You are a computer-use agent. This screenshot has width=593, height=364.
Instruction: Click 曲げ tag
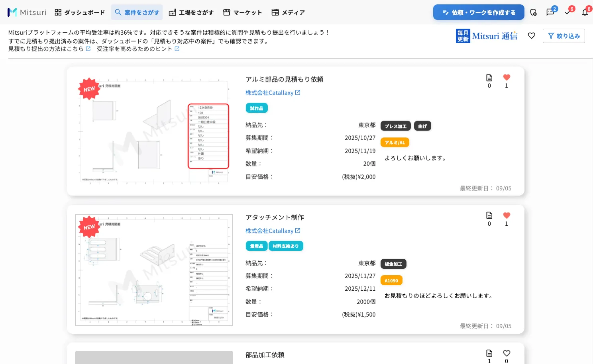point(422,126)
